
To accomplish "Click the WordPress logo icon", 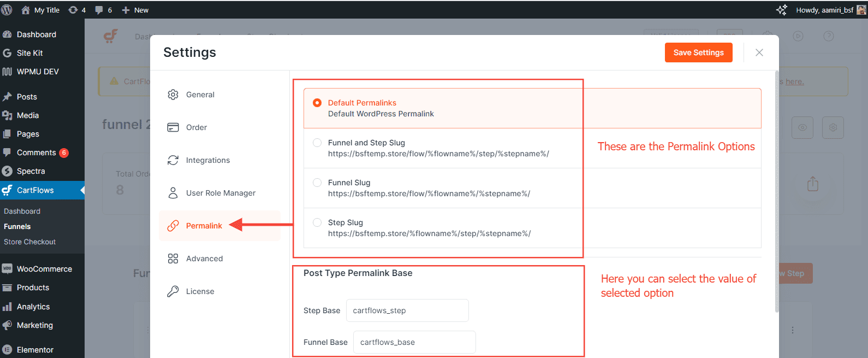I will [7, 10].
